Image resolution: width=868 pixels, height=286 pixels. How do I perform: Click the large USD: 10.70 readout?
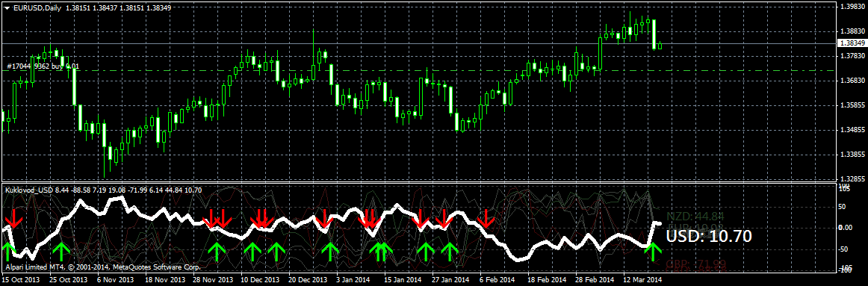click(709, 237)
